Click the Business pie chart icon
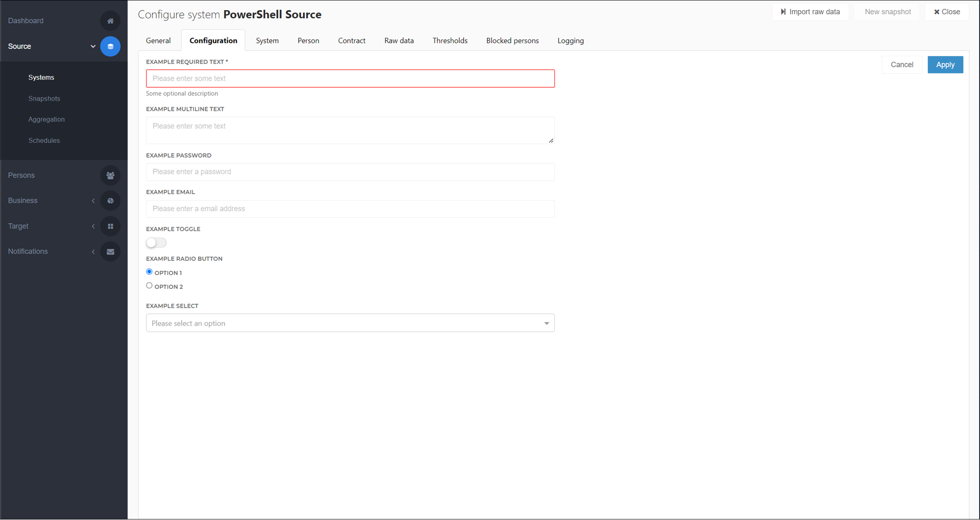 click(110, 201)
